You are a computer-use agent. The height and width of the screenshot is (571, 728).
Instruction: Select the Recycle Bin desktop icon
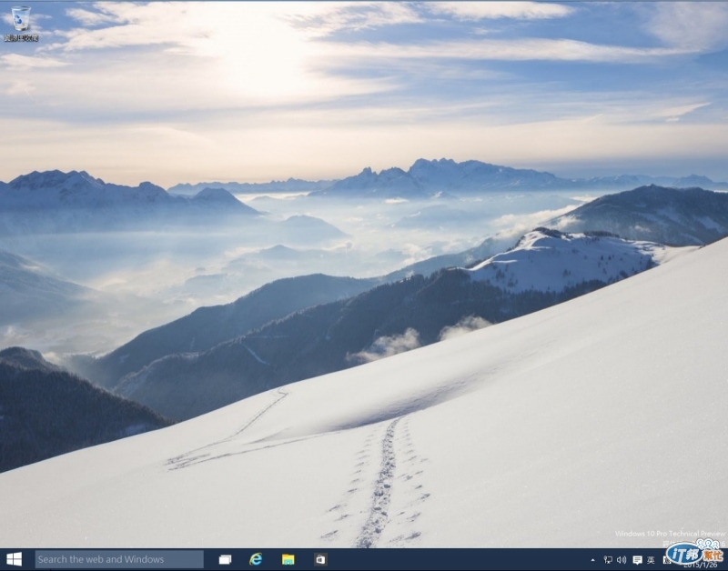pos(21,24)
